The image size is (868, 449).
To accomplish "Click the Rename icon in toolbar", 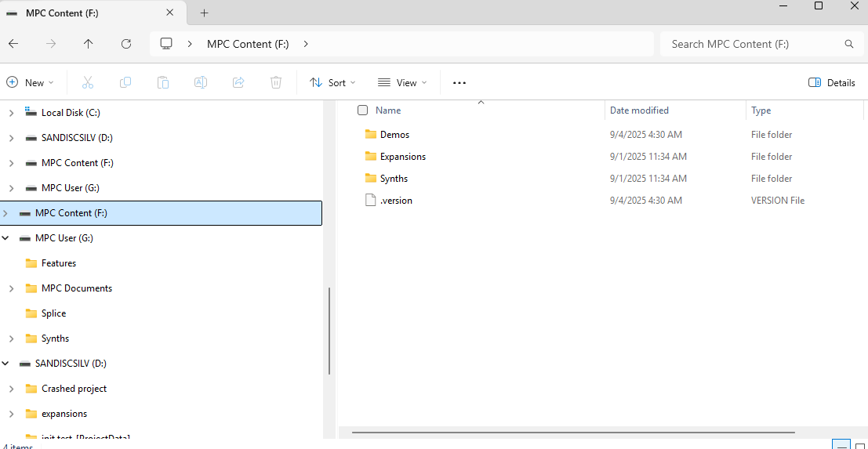I will [x=201, y=83].
